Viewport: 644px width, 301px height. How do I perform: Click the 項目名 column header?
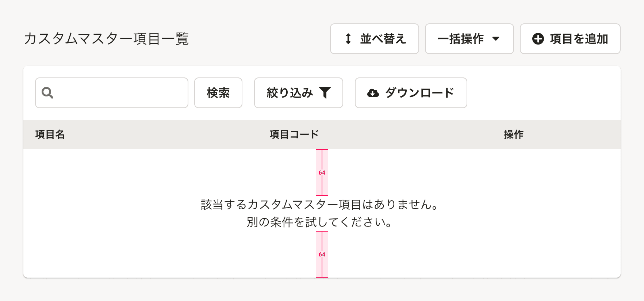[x=50, y=134]
